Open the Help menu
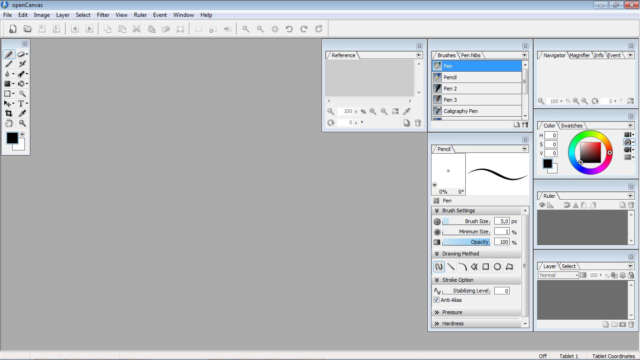Screen dimensions: 640x360 (x=206, y=15)
